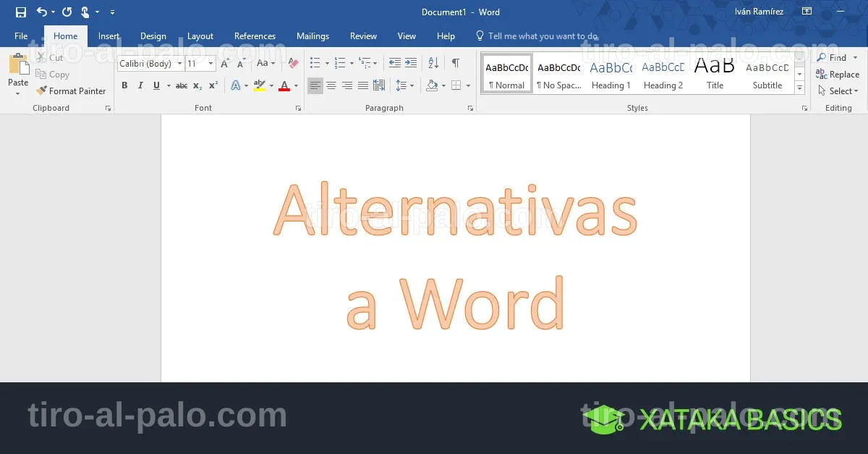Open the Select dropdown in Editing

point(838,91)
